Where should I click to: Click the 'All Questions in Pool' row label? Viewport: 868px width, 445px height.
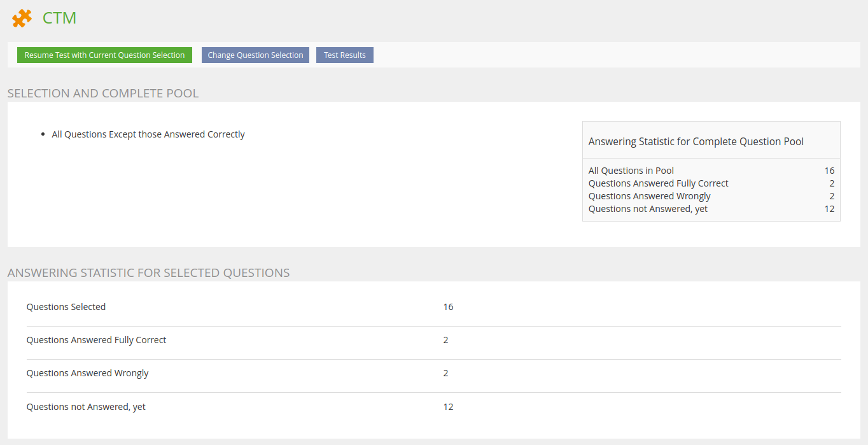pos(631,171)
